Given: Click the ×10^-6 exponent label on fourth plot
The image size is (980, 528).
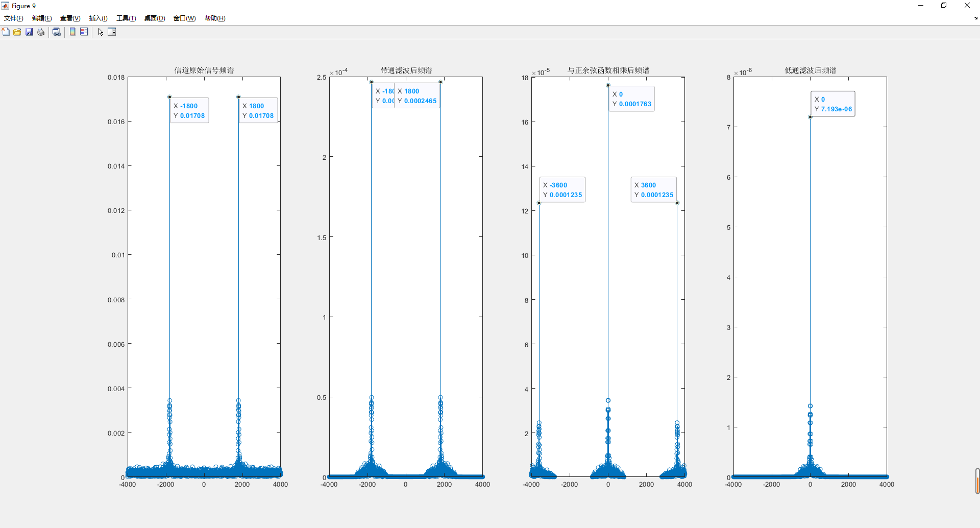Looking at the screenshot, I should (743, 72).
